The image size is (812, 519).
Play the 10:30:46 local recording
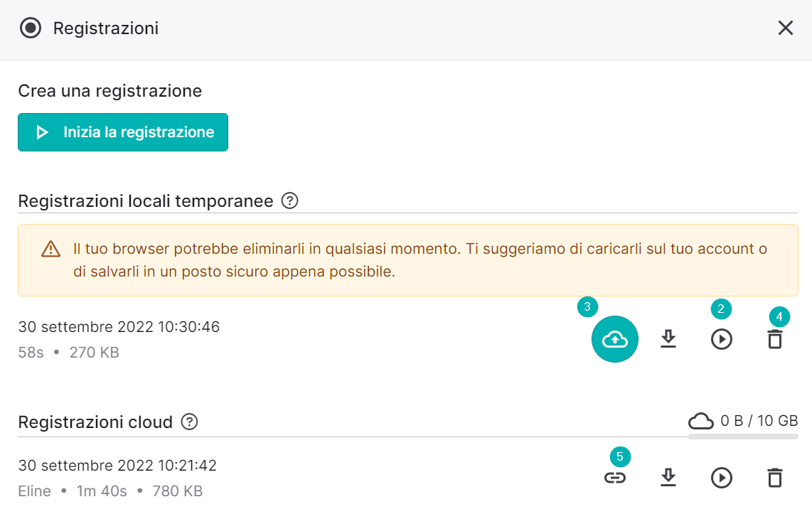722,339
